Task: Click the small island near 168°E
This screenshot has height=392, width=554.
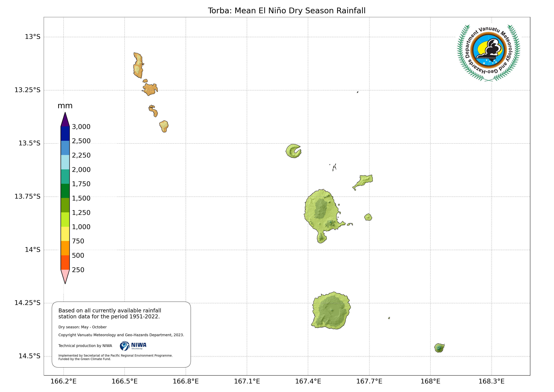Action: (x=439, y=348)
